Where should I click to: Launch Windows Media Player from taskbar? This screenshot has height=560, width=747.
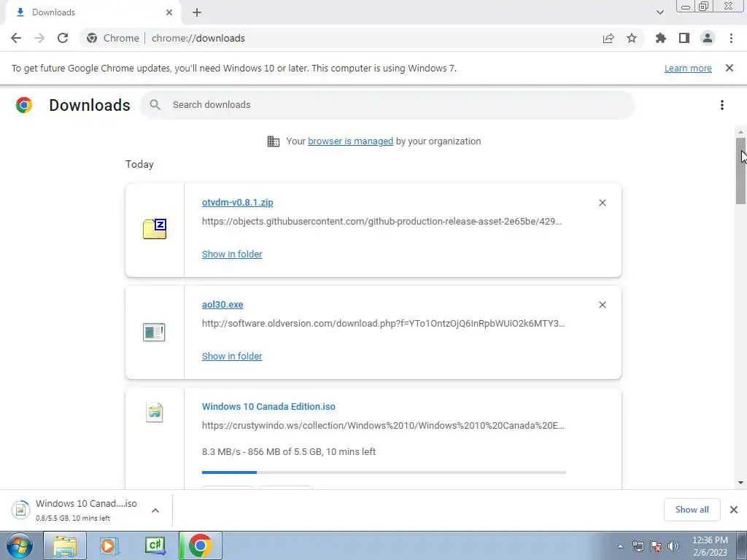(109, 545)
